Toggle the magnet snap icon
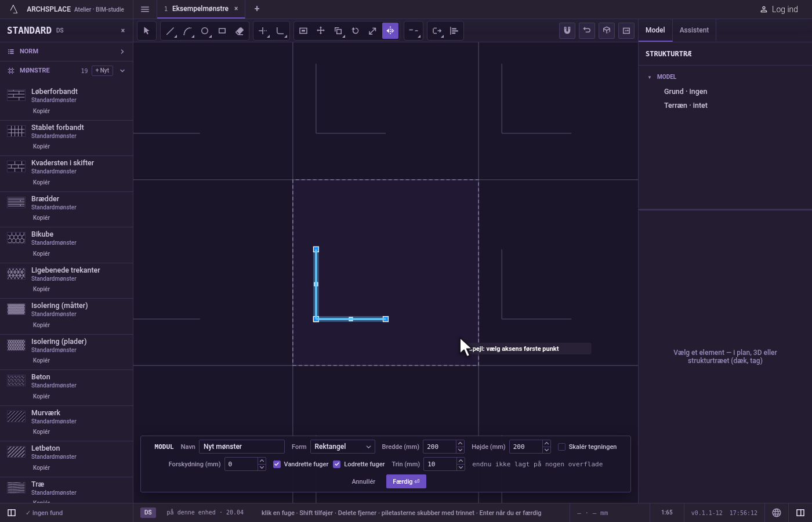 click(x=567, y=31)
